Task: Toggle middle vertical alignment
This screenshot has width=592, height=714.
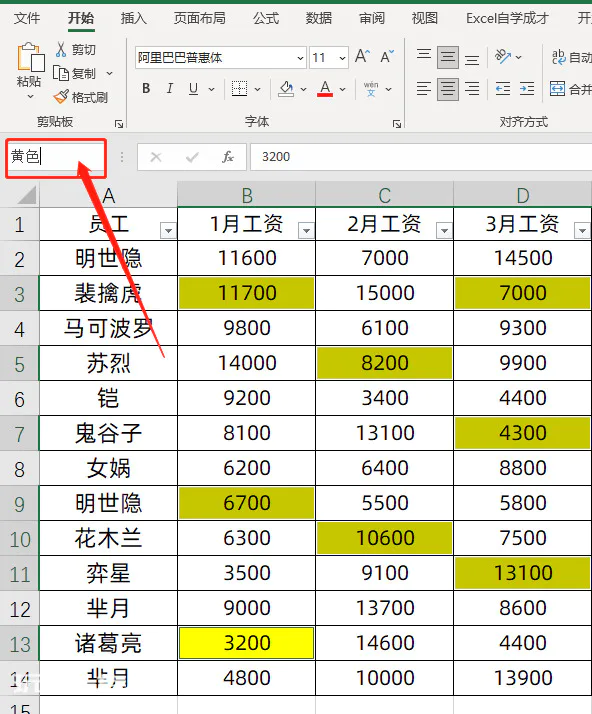Action: (448, 57)
